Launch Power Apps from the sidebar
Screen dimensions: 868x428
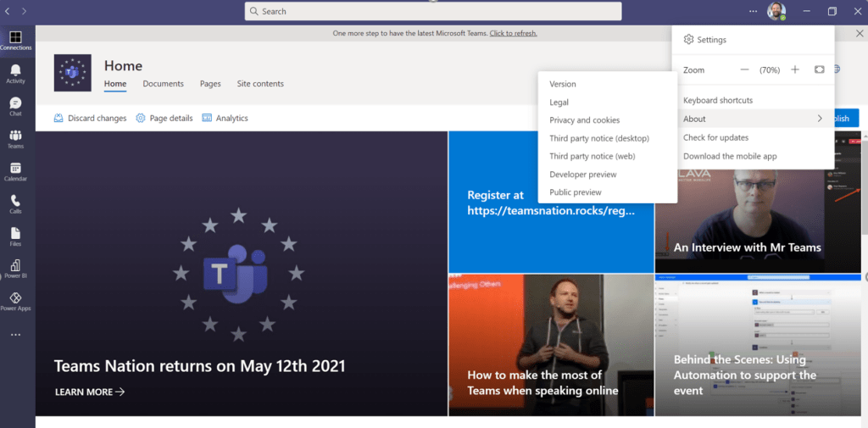(x=15, y=301)
